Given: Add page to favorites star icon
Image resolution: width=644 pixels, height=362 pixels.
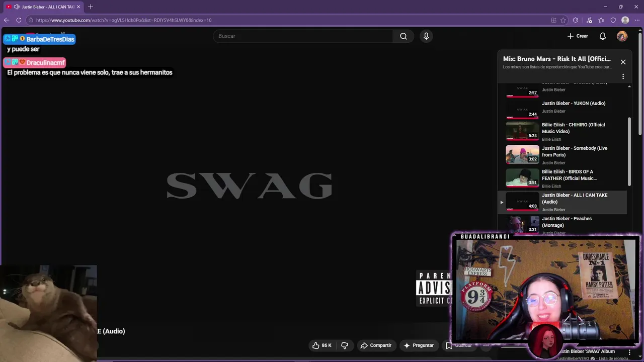Looking at the screenshot, I should [x=563, y=20].
